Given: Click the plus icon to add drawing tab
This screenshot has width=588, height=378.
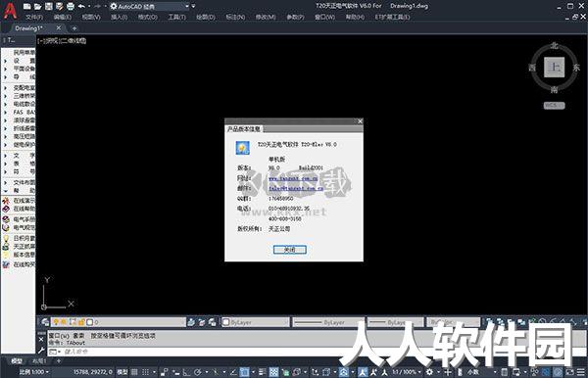Looking at the screenshot, I should click(x=74, y=28).
